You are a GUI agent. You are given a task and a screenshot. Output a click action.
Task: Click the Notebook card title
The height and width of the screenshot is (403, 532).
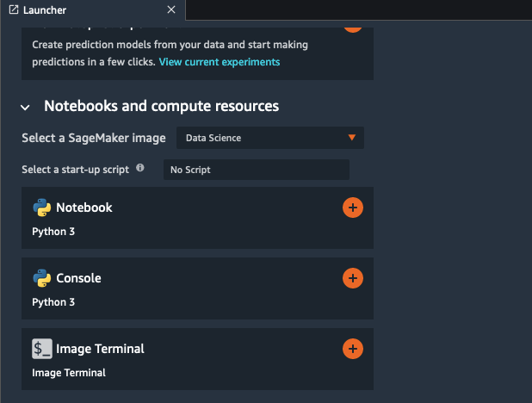click(84, 208)
